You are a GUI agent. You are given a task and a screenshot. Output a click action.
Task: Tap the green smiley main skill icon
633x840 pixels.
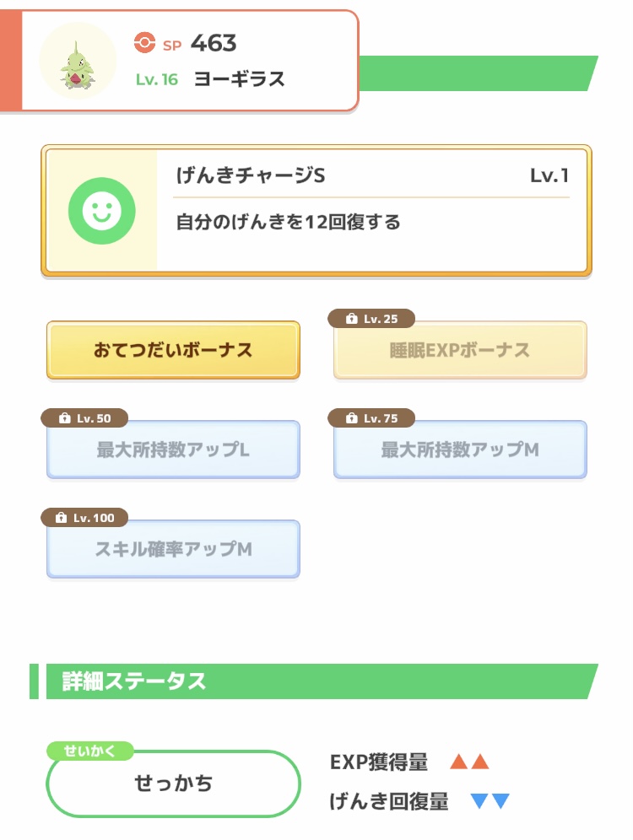click(101, 211)
